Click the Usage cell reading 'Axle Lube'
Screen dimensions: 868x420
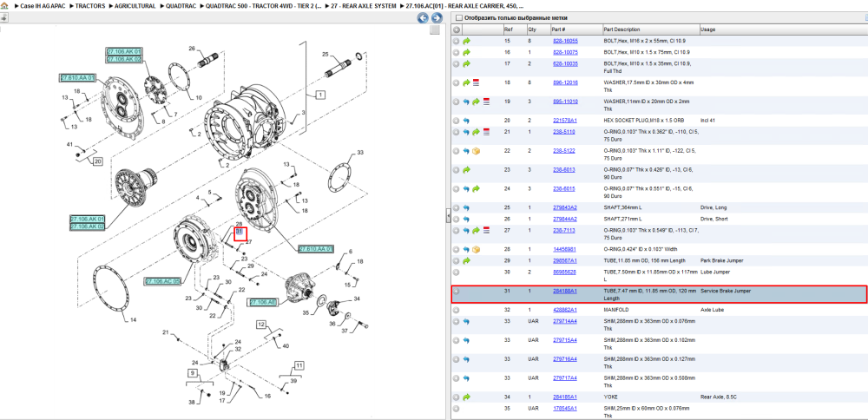pos(712,310)
